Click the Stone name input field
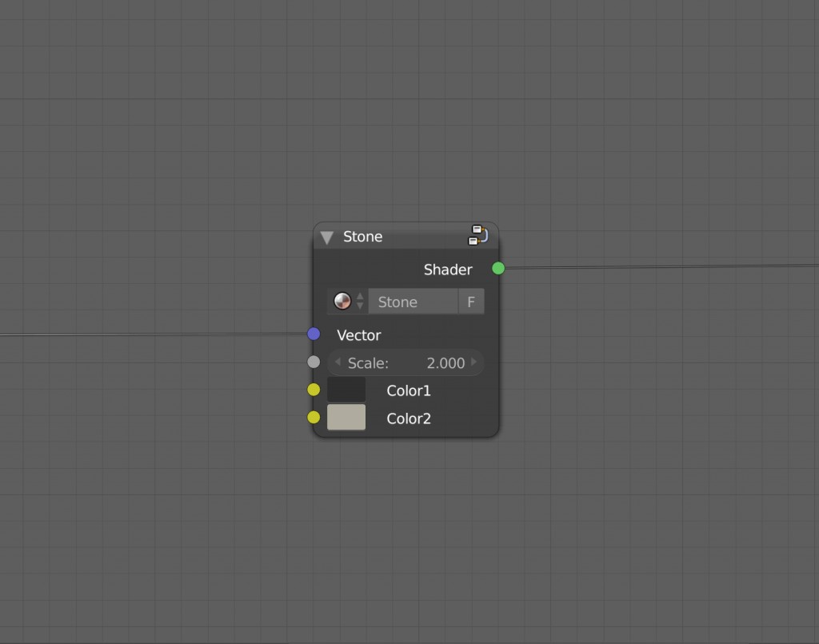The width and height of the screenshot is (819, 644). [412, 302]
